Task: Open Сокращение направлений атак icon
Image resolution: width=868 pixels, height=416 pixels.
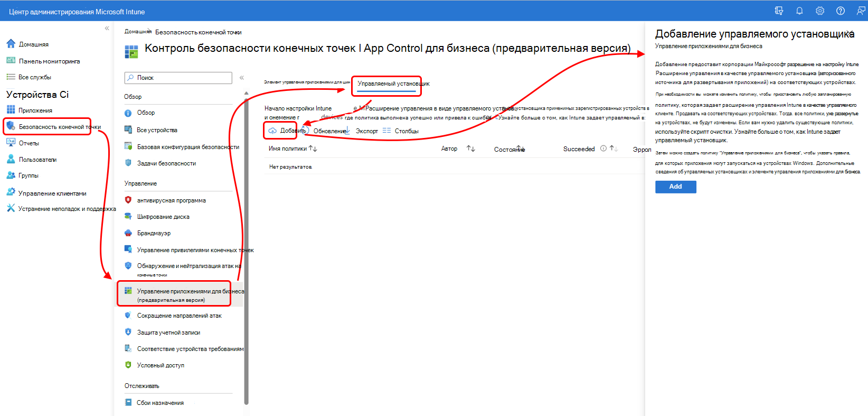Action: click(x=128, y=315)
